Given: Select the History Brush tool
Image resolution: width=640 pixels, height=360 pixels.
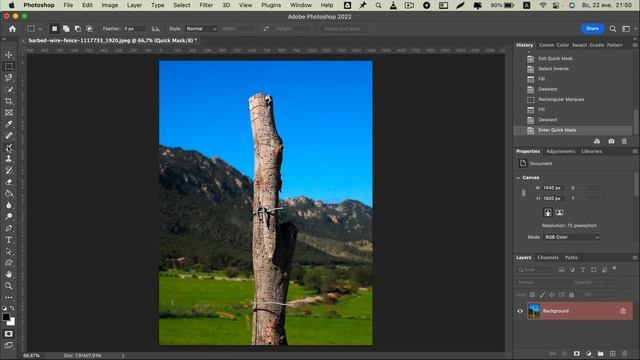Looking at the screenshot, I should click(x=9, y=170).
